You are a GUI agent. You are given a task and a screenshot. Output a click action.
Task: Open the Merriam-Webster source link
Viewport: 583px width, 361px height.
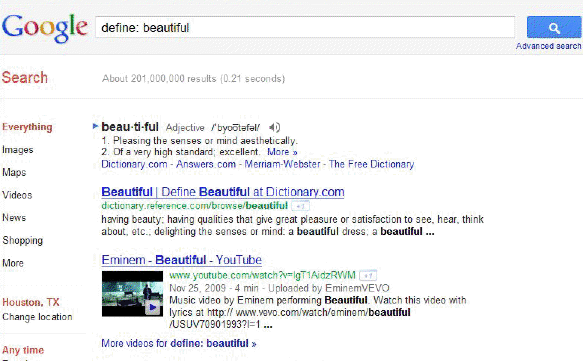282,164
